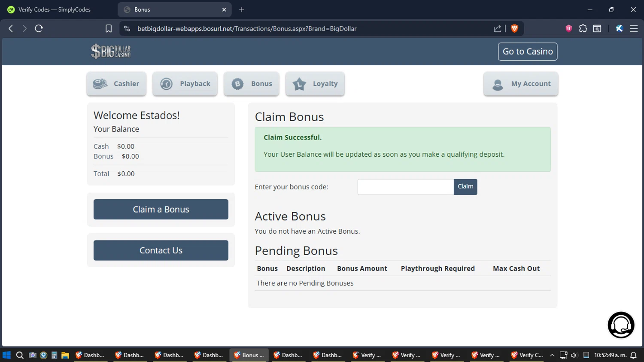
Task: Select the Bonus window in taskbar
Action: pos(249,355)
